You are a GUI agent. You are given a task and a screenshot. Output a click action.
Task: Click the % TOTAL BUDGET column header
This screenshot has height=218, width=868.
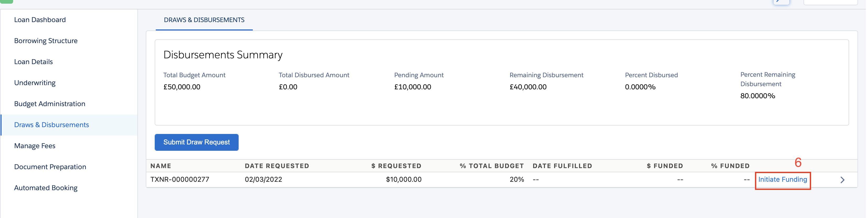click(492, 166)
